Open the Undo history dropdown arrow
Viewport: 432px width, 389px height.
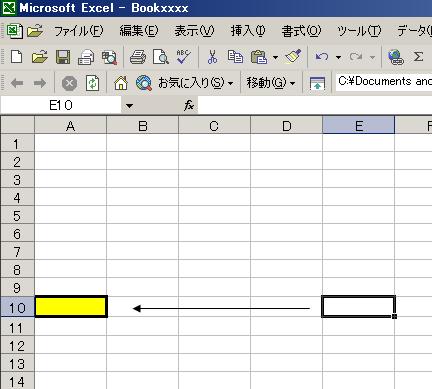(338, 57)
